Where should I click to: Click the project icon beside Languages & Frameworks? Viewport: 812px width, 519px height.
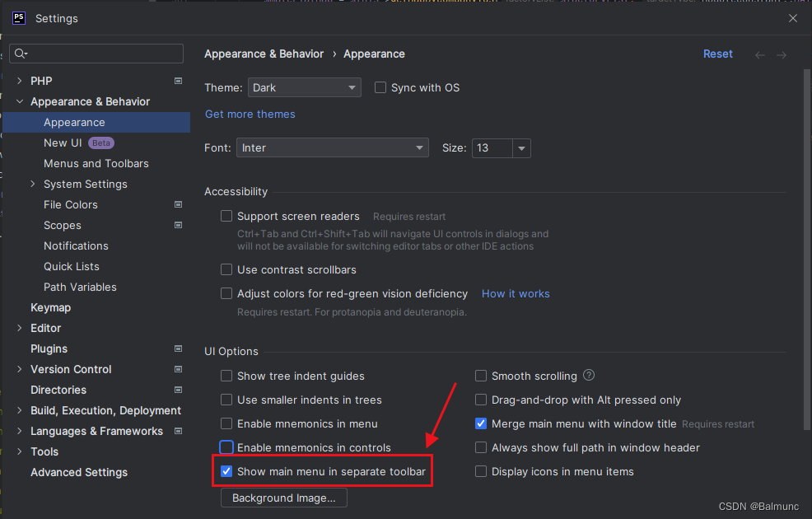pyautogui.click(x=178, y=431)
